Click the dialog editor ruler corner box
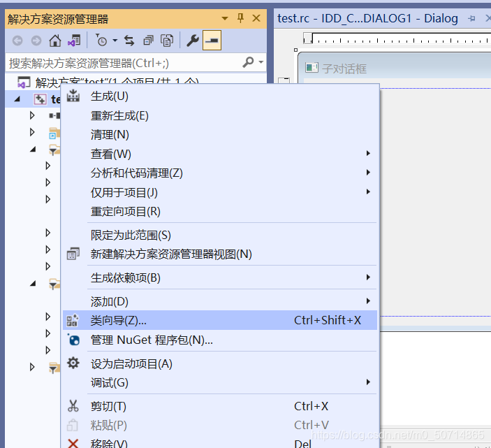Viewport: 491px width, 448px height. (307, 38)
